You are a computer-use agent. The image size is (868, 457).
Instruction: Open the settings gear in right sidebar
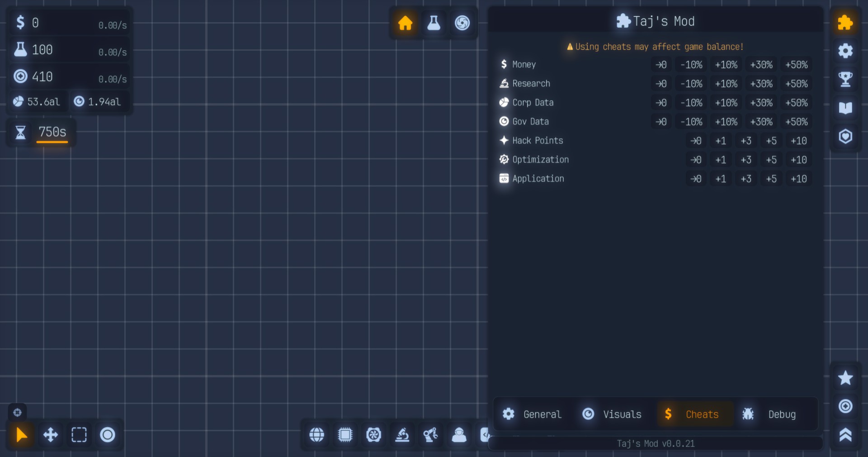point(845,51)
